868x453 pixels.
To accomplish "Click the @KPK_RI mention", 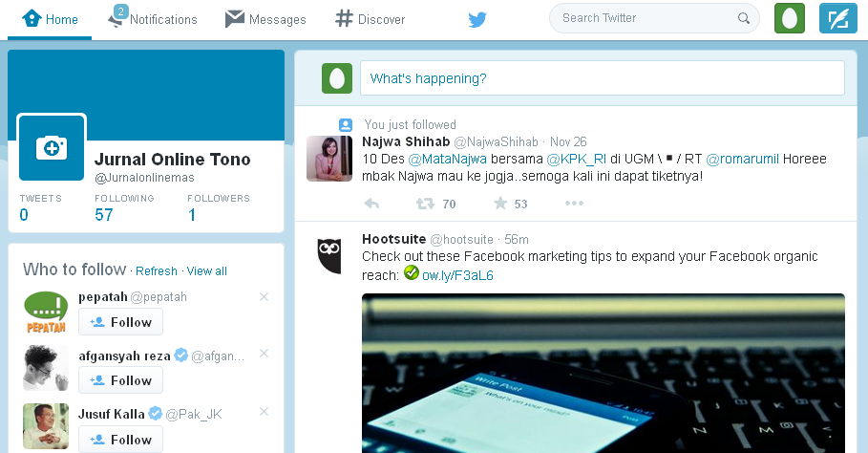I will (x=576, y=160).
